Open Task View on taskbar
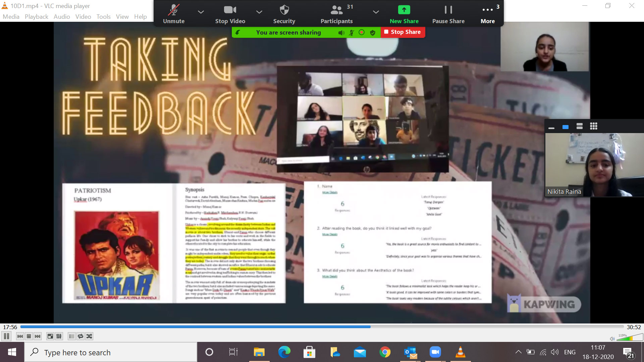Screen dimensions: 644x362 coord(233,352)
